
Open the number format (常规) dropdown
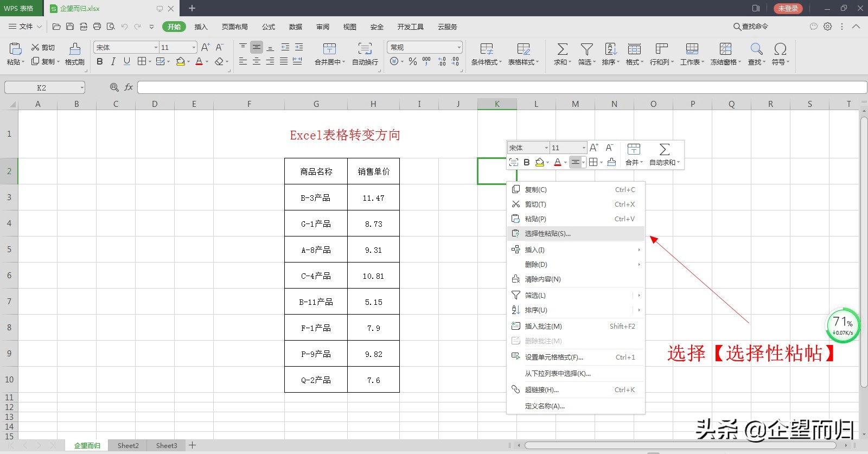pyautogui.click(x=459, y=48)
